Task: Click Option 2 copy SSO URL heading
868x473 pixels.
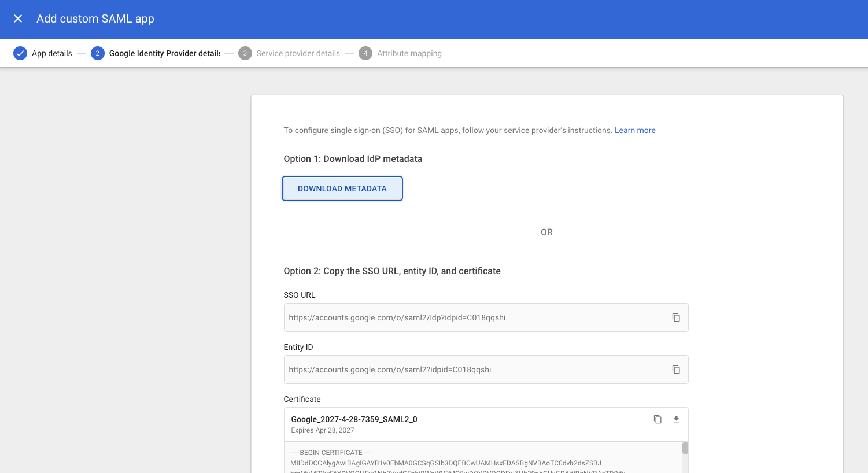Action: coord(392,271)
